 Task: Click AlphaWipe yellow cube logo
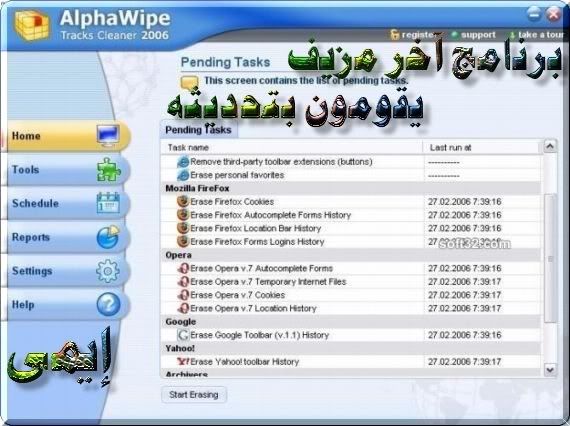pyautogui.click(x=32, y=25)
